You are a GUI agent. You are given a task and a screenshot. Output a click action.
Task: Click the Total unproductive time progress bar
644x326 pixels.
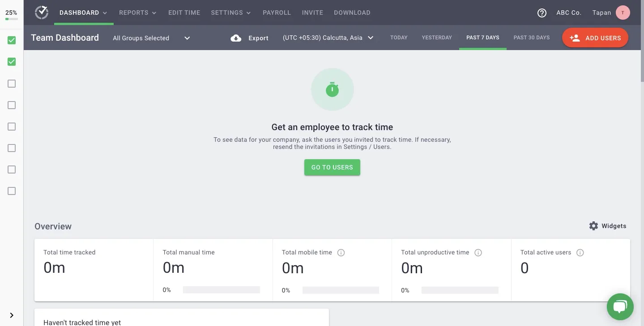[460, 290]
